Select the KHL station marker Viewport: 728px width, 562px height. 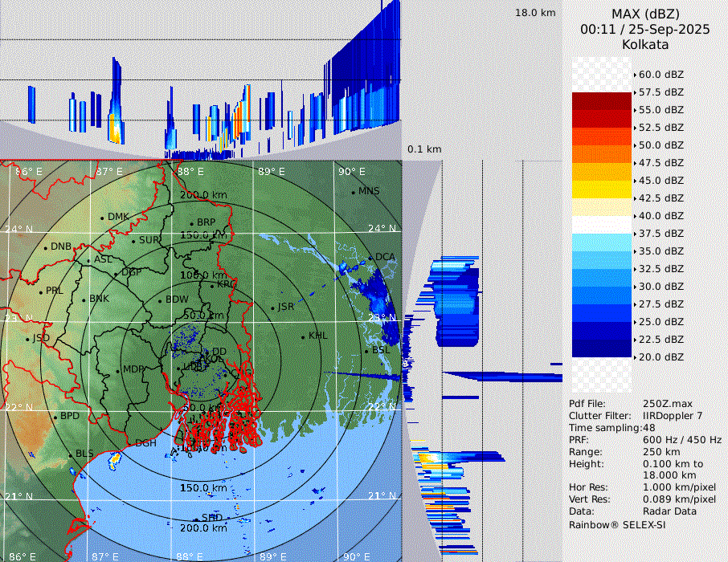303,336
